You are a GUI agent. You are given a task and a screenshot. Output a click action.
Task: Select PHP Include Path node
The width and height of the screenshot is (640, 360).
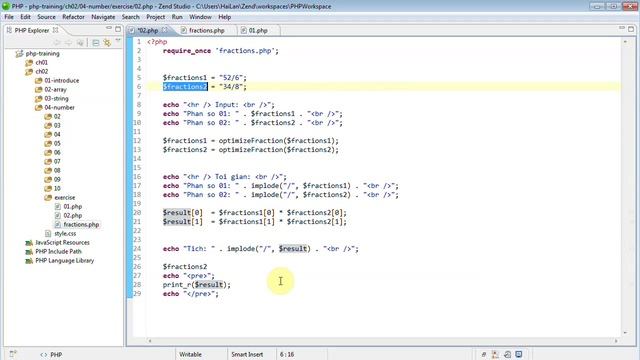click(x=58, y=251)
